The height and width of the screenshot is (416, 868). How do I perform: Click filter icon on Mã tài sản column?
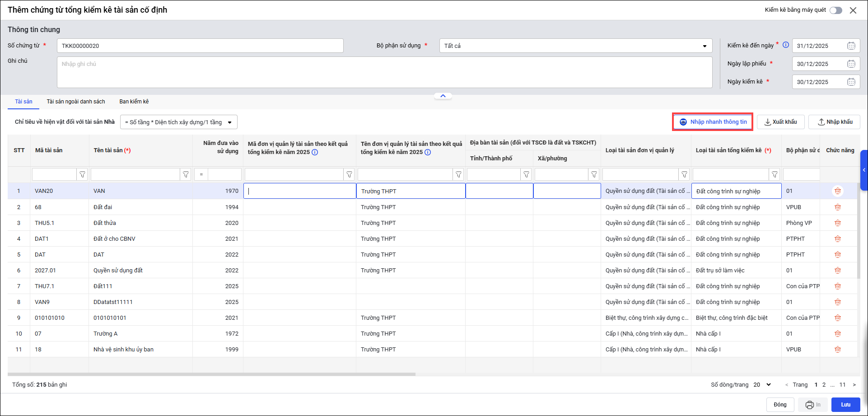pyautogui.click(x=82, y=174)
